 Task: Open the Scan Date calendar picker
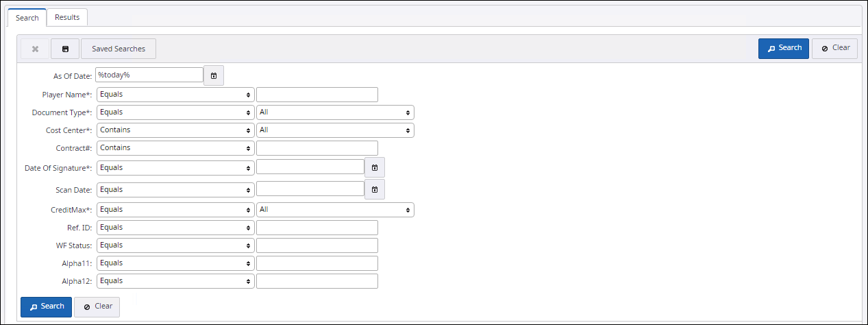[375, 189]
